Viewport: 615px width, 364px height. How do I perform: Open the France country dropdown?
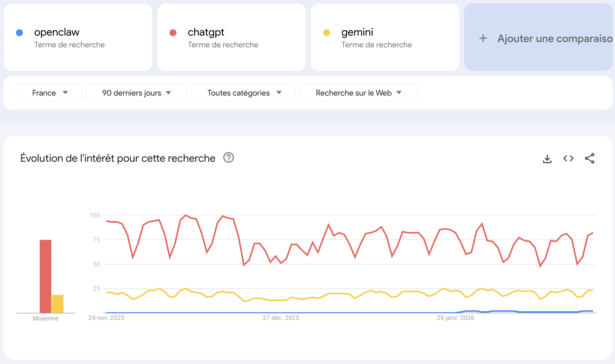pyautogui.click(x=49, y=93)
